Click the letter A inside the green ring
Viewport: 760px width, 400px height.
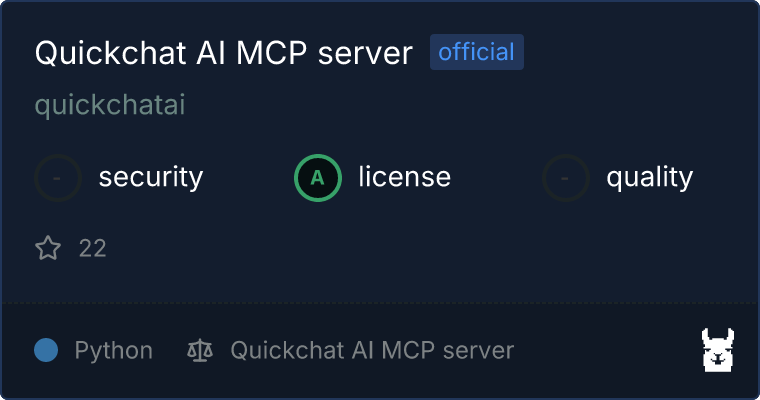(x=317, y=178)
